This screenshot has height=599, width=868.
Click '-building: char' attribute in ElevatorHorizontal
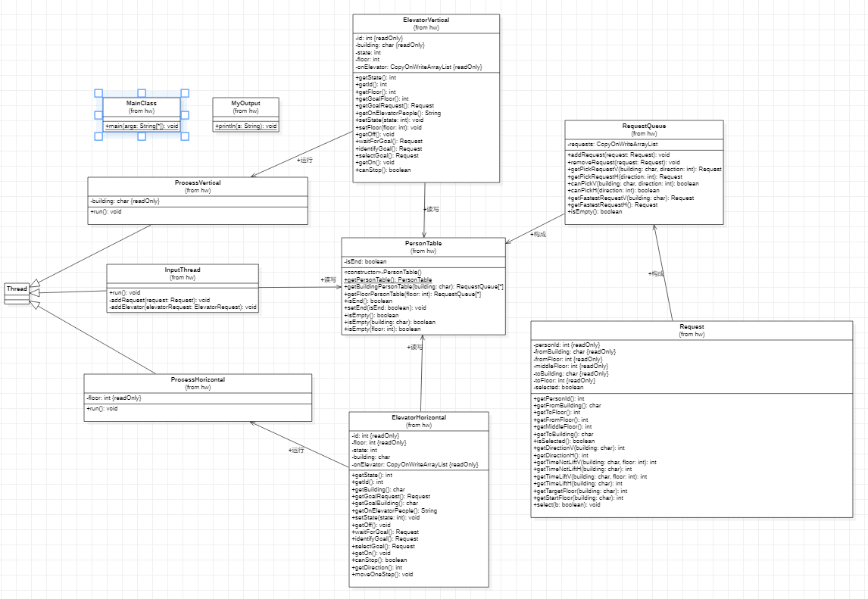tap(371, 457)
